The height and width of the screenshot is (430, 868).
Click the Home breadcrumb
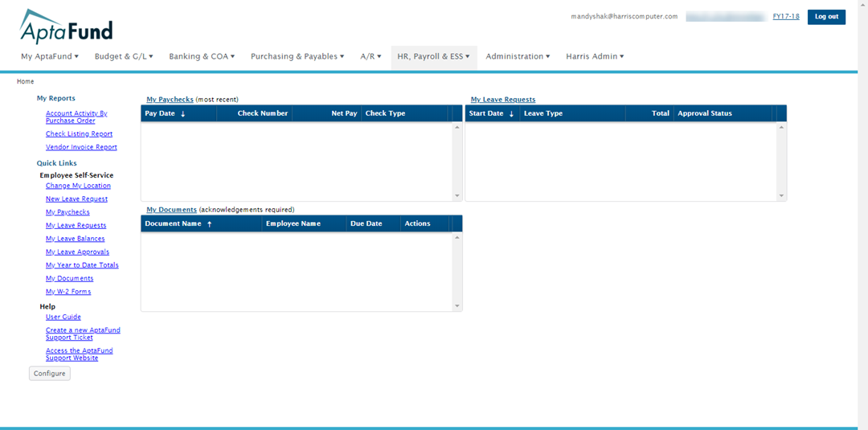26,81
